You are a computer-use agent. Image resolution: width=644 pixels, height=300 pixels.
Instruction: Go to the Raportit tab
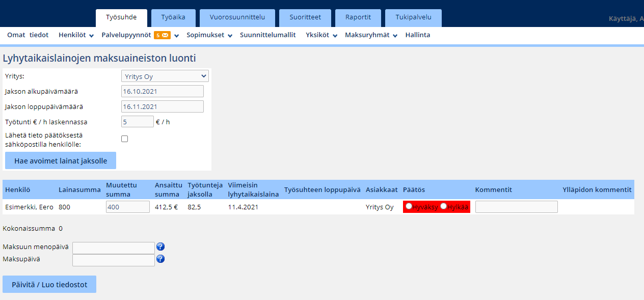358,18
